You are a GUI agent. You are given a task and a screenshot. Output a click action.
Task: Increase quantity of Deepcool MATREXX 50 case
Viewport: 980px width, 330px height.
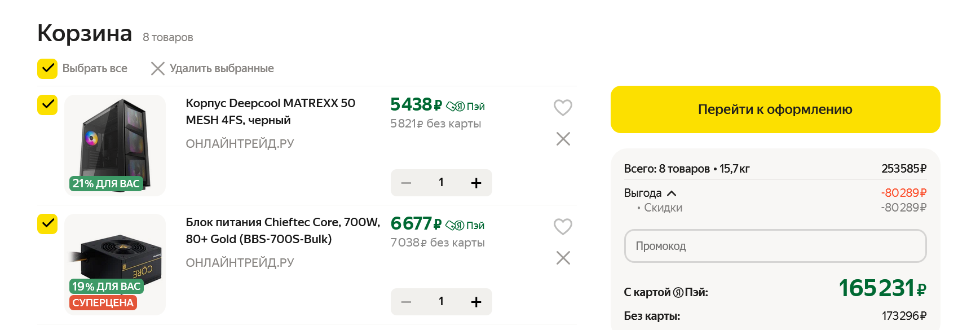(x=476, y=183)
